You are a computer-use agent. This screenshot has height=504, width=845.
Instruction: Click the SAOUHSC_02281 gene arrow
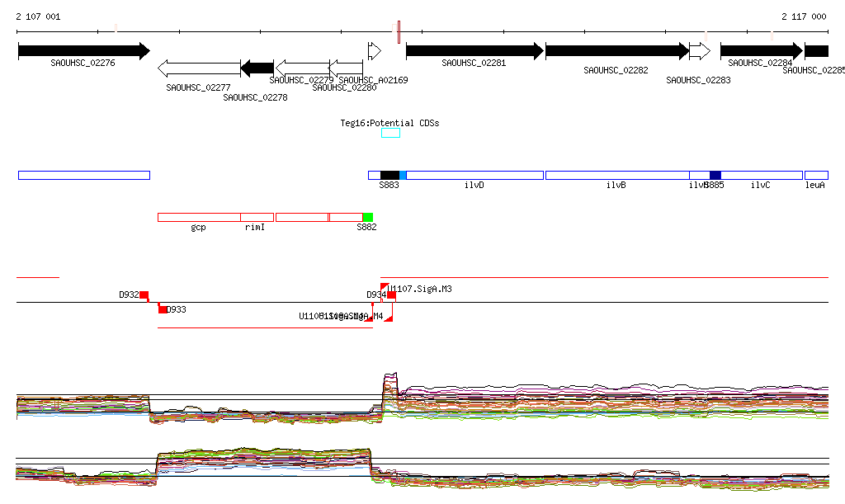click(474, 51)
